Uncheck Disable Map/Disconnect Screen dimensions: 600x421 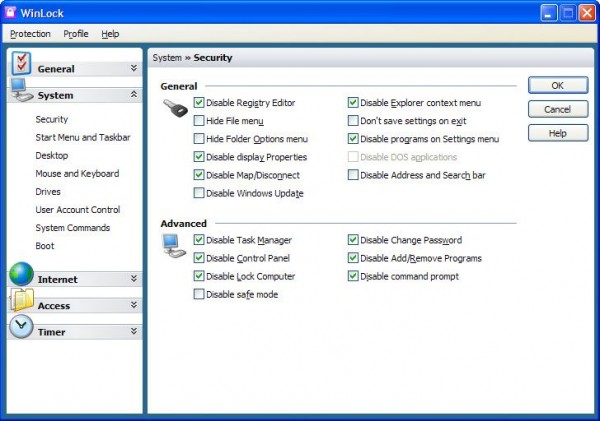click(199, 175)
